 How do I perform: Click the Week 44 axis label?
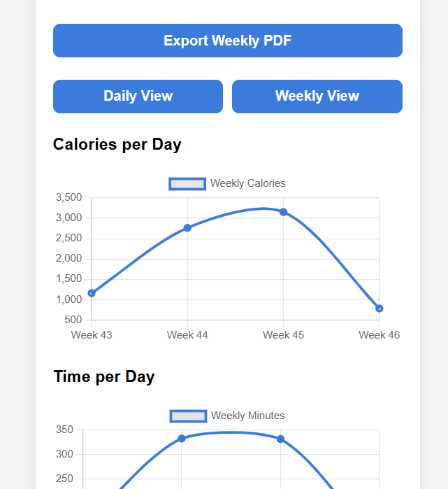coord(187,335)
